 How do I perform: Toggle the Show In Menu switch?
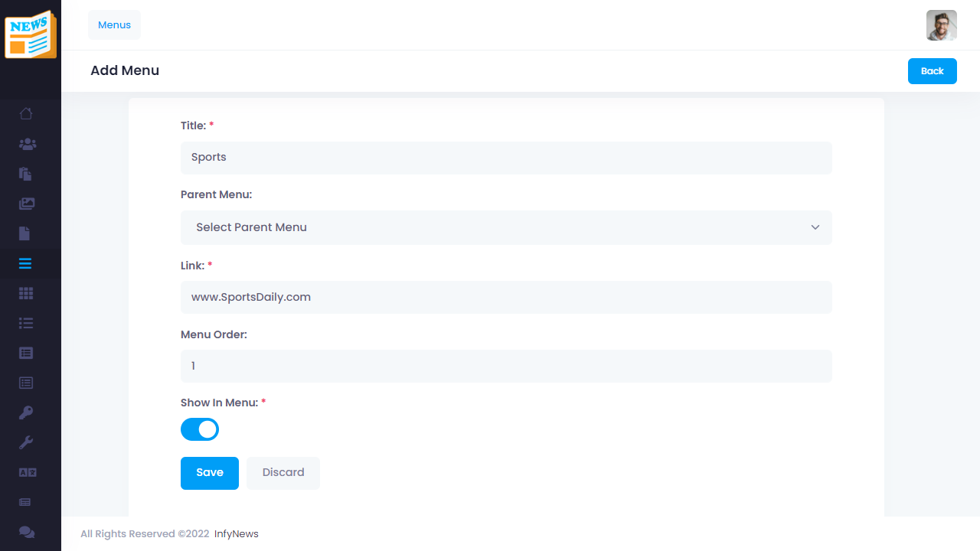click(x=200, y=429)
